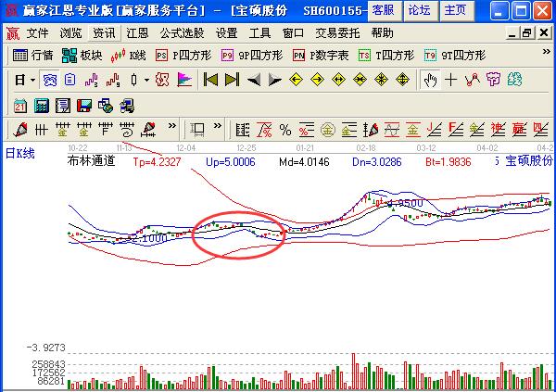Select the hand pan cursor tool
The width and height of the screenshot is (556, 392).
point(430,80)
